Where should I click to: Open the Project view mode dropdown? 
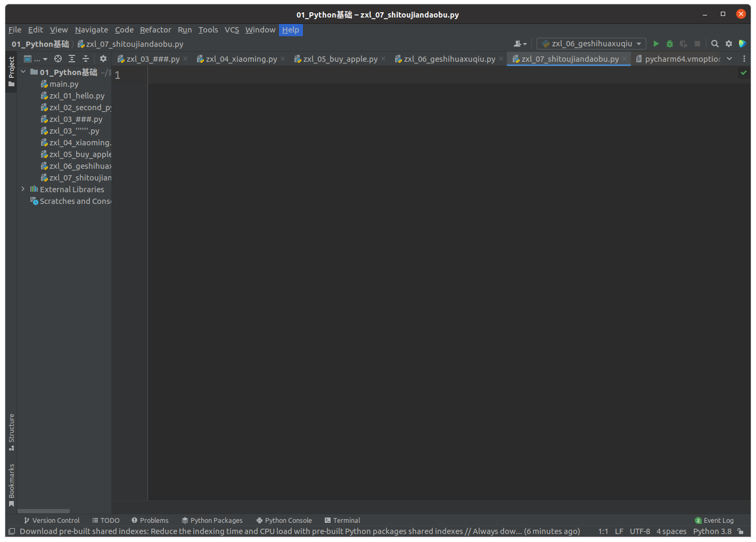coord(36,59)
